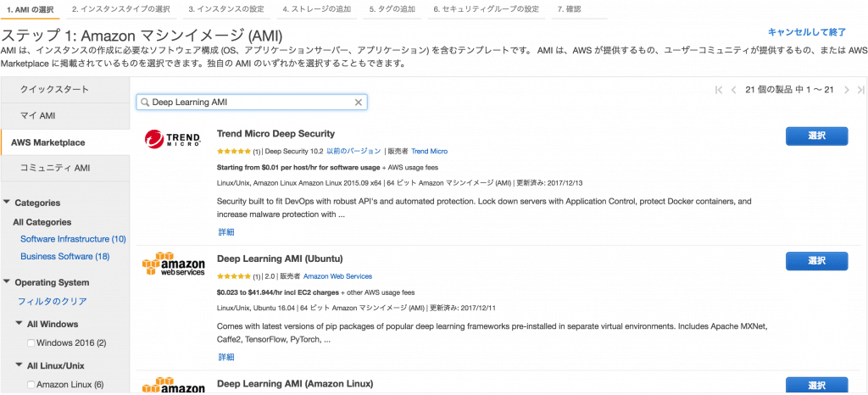Collapse the All Windows group

(x=19, y=324)
